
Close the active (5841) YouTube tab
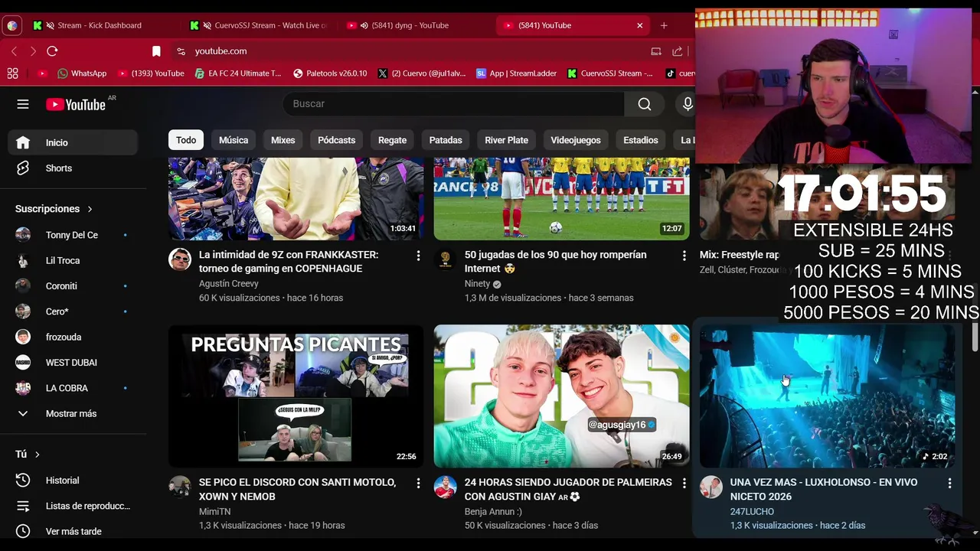640,25
